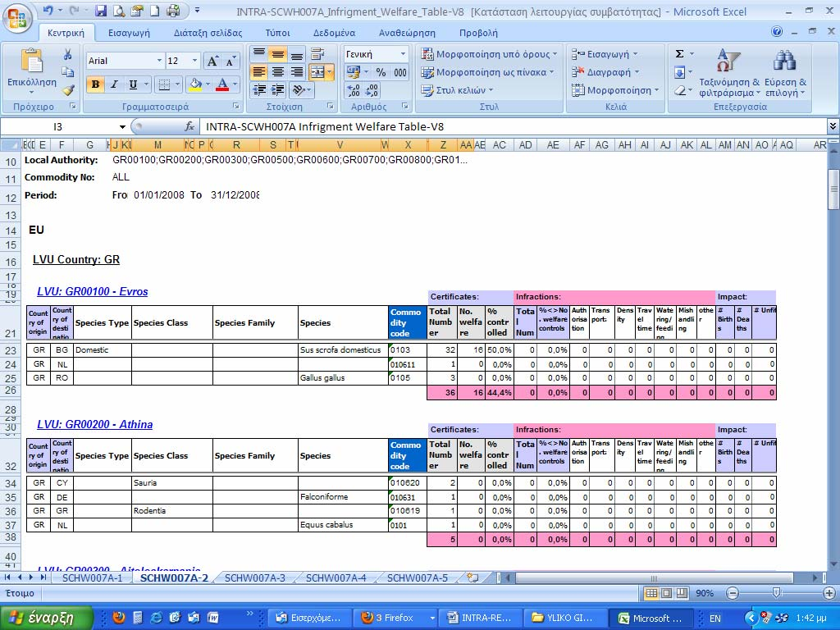Open the Διάταξη σελίδας tab
840x630 pixels.
tap(208, 33)
